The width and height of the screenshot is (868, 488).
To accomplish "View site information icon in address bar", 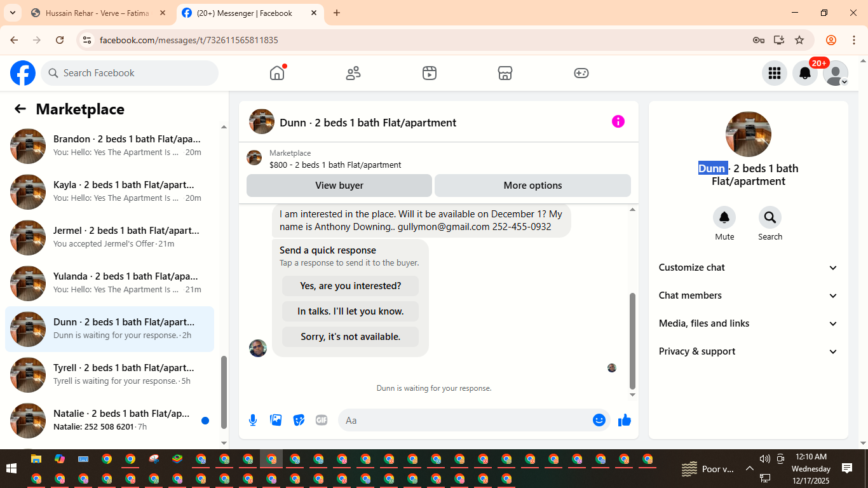I will click(88, 40).
